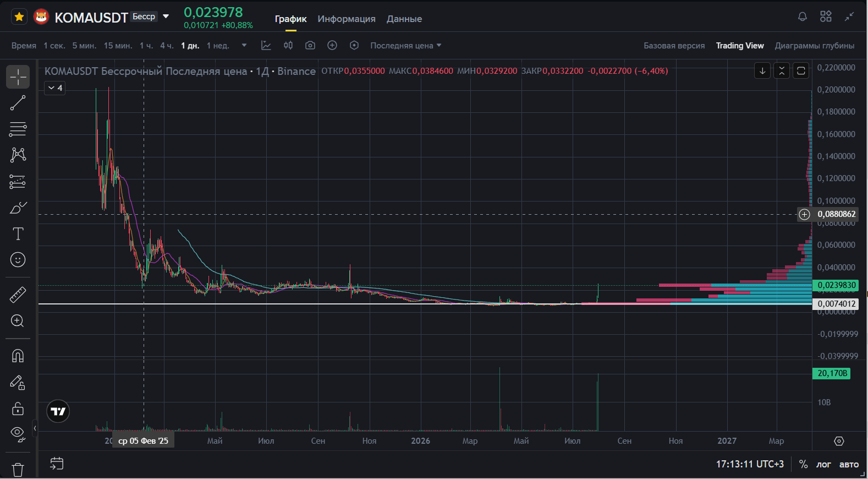Open the candlestick chart style icon
This screenshot has height=479, width=868.
click(288, 45)
